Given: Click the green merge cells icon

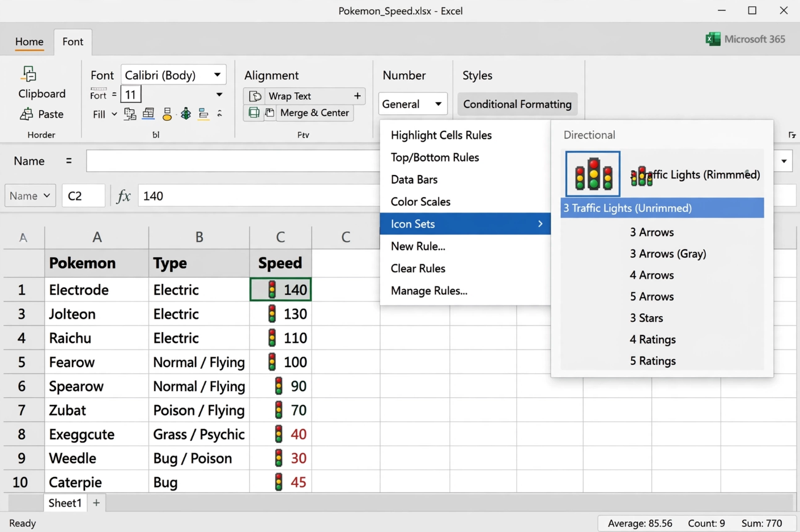Looking at the screenshot, I should tap(254, 113).
